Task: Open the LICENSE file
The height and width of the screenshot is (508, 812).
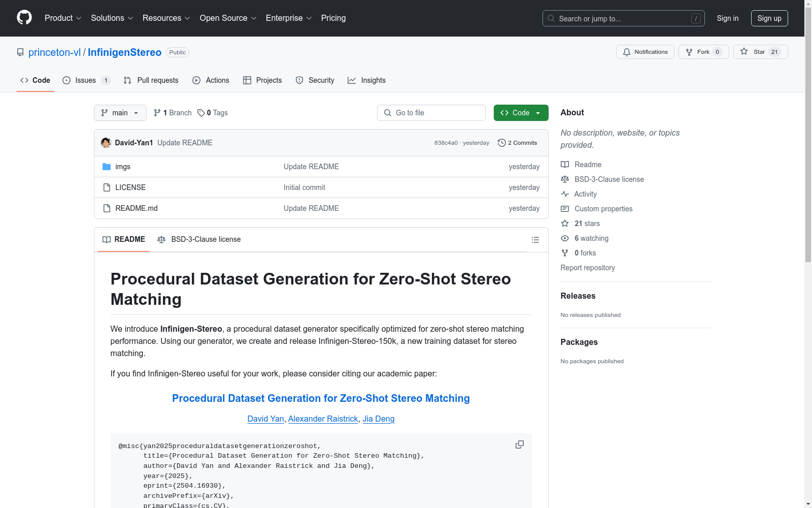Action: click(130, 187)
